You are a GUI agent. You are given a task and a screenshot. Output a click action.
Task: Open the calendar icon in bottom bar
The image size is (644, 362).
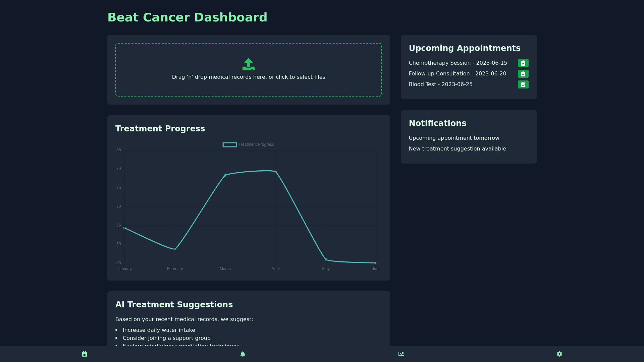(x=85, y=354)
